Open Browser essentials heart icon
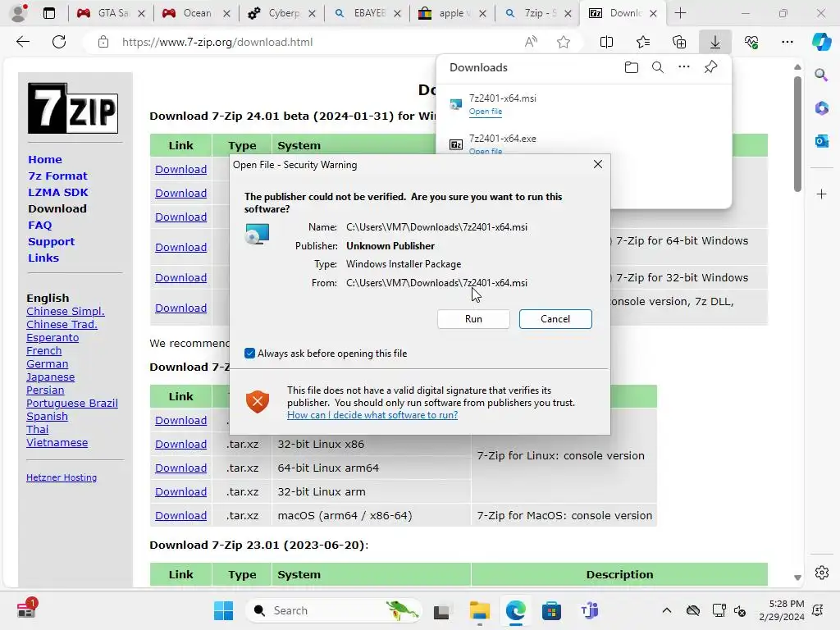This screenshot has width=840, height=630. click(x=751, y=42)
